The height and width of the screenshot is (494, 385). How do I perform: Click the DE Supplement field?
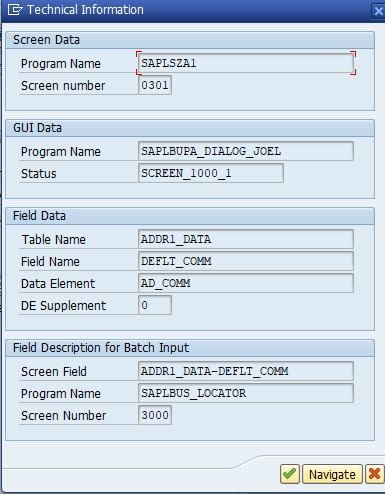(155, 305)
